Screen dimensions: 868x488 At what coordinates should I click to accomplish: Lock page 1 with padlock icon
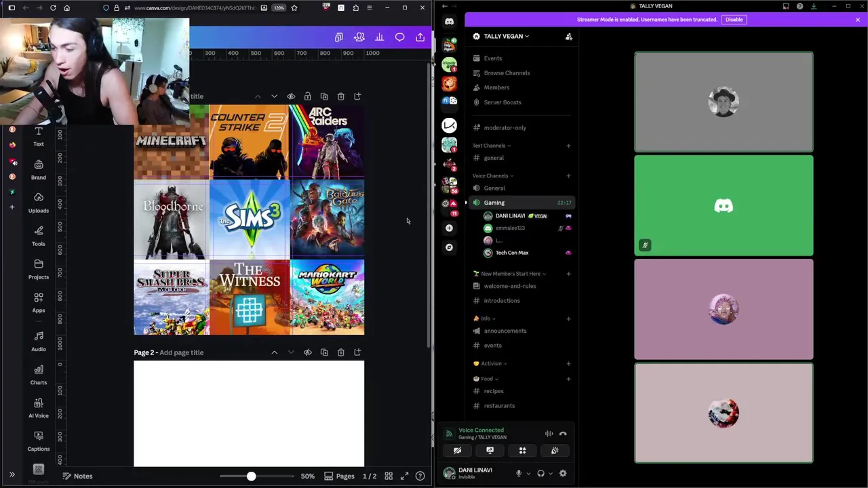click(x=308, y=96)
